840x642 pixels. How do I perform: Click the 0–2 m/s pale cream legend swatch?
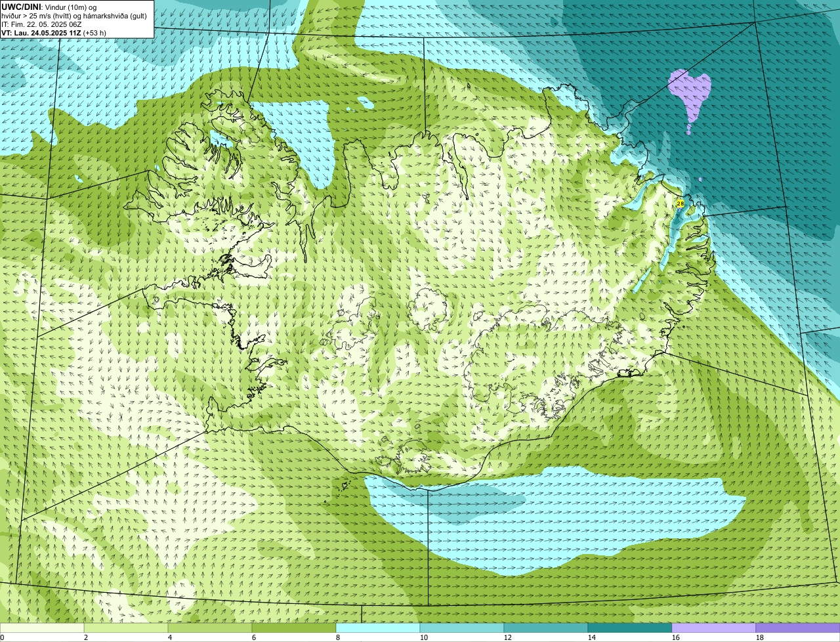click(42, 628)
